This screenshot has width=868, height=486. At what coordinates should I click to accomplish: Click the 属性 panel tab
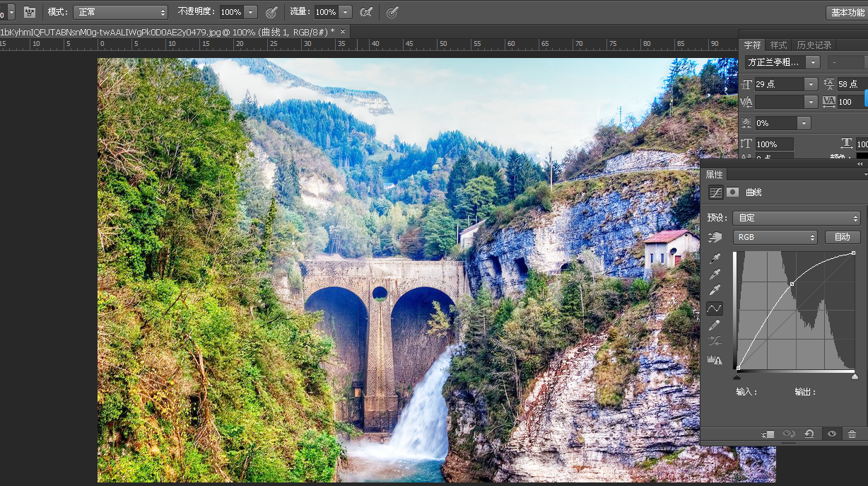715,174
